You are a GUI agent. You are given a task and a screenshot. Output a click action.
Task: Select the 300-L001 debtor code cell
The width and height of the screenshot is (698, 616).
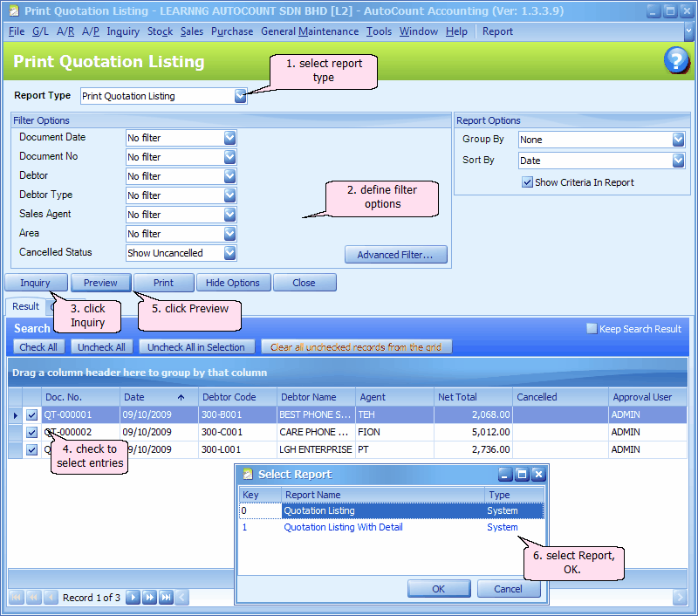tap(237, 449)
